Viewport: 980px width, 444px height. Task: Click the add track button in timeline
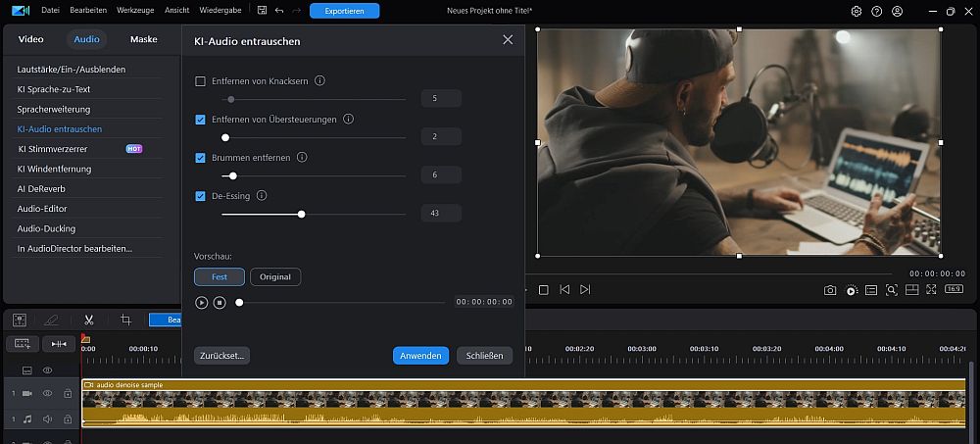(22, 344)
